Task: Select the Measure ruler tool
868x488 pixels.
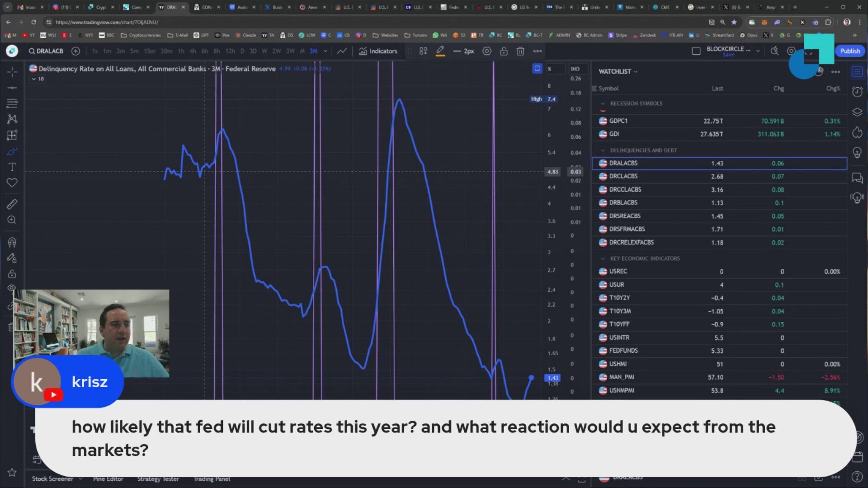Action: click(x=12, y=204)
